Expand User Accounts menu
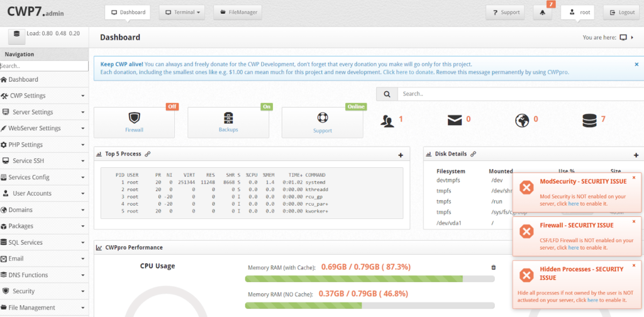The height and width of the screenshot is (317, 644). point(45,193)
